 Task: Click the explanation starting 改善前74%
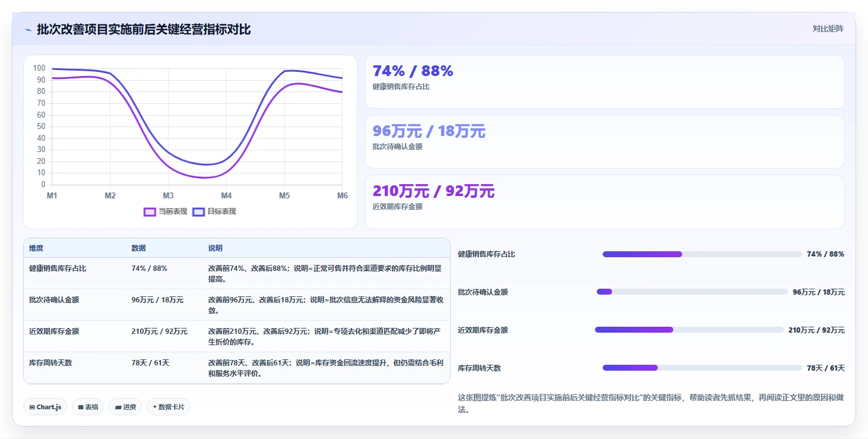325,274
